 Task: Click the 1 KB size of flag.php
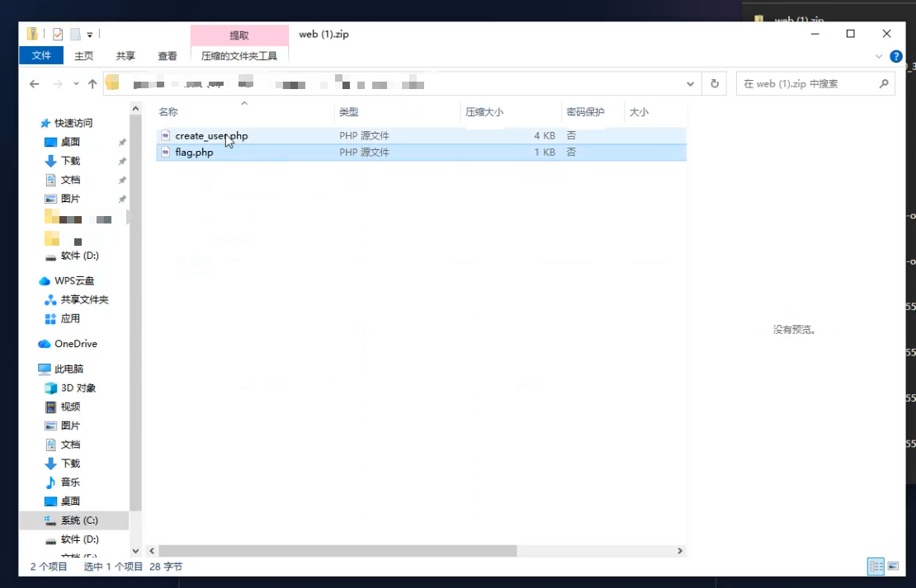[x=544, y=153]
